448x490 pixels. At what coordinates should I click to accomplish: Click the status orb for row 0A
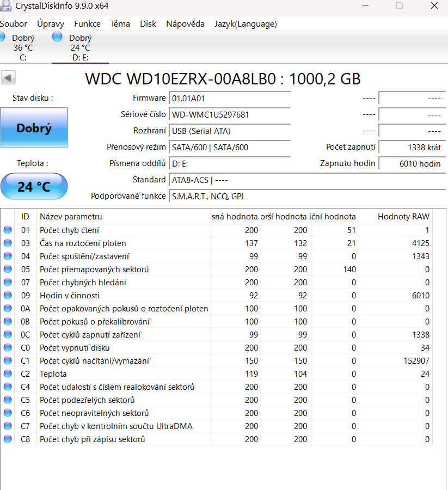8,309
